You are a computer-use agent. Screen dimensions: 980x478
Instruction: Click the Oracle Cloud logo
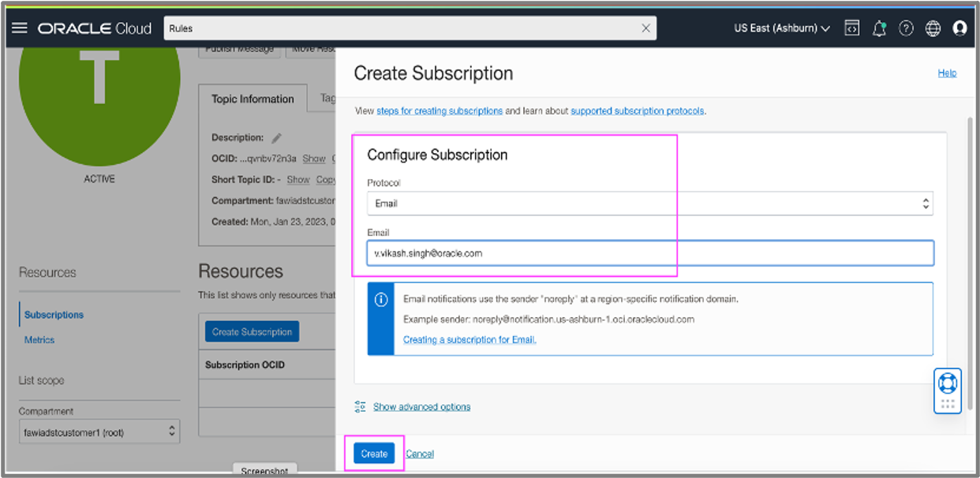94,28
